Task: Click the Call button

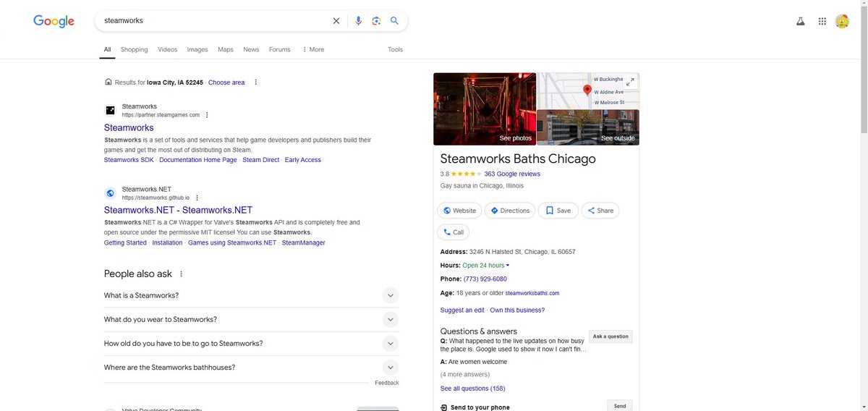Action: pyautogui.click(x=453, y=232)
